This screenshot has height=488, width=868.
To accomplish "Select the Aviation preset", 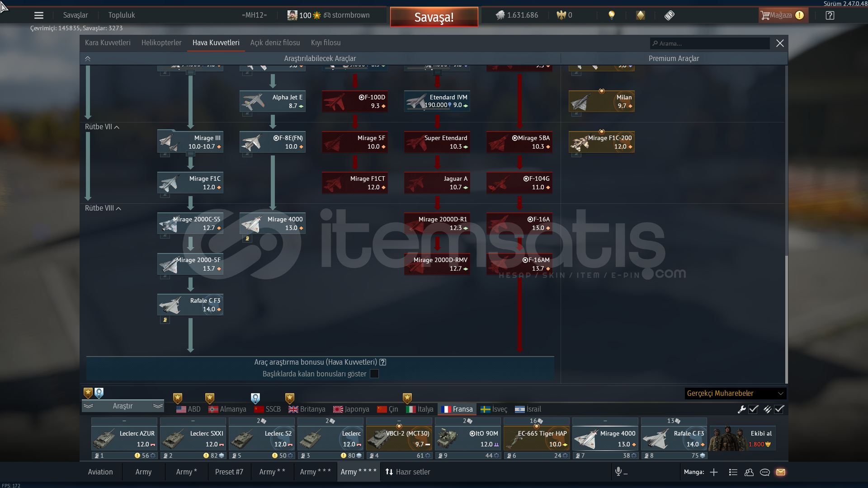I will pyautogui.click(x=100, y=472).
